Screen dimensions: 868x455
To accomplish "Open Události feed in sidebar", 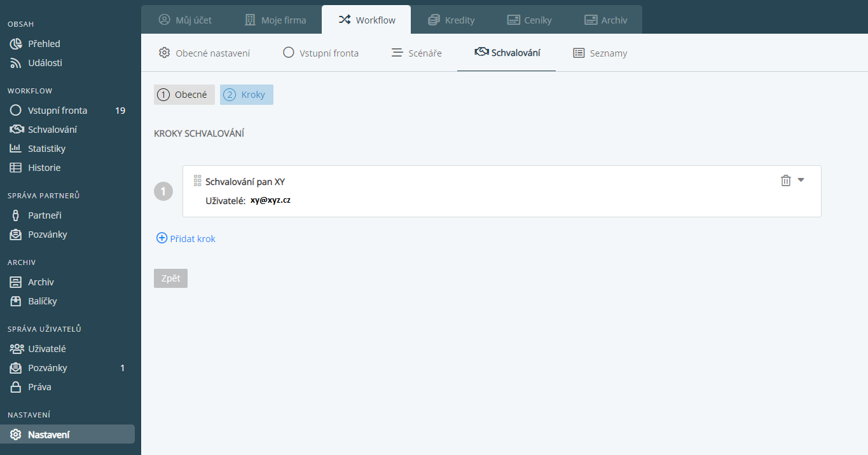I will coord(45,63).
